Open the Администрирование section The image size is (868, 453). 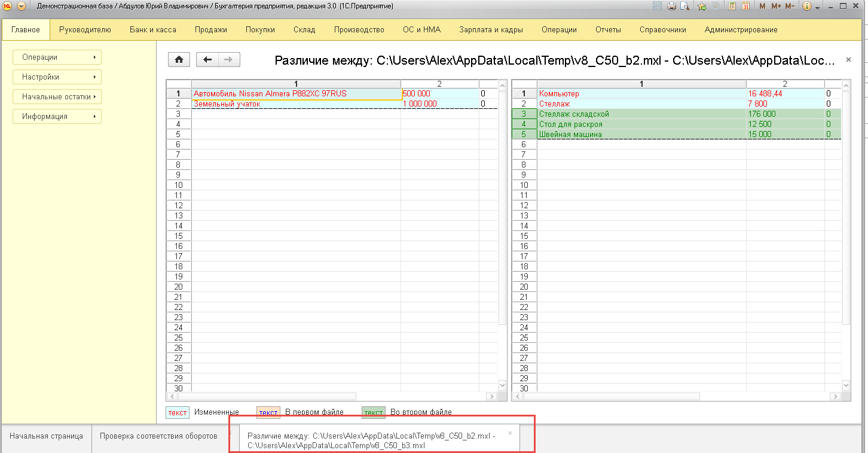coord(741,29)
